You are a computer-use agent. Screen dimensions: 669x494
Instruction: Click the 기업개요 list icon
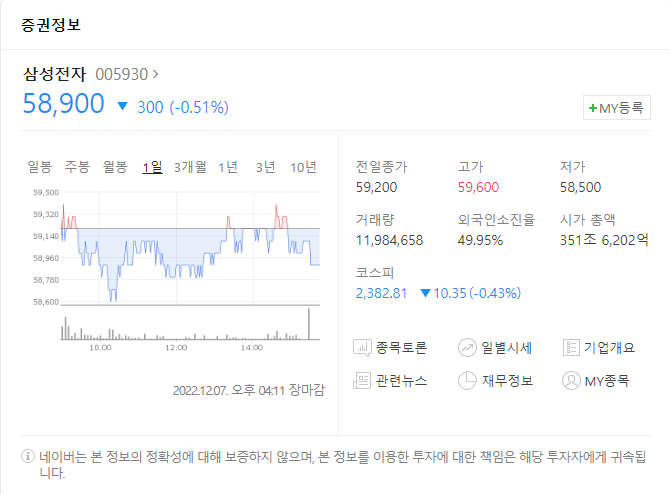571,348
